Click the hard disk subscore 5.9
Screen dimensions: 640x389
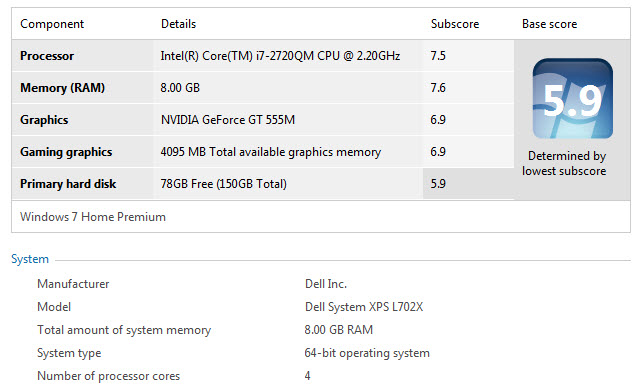point(438,184)
